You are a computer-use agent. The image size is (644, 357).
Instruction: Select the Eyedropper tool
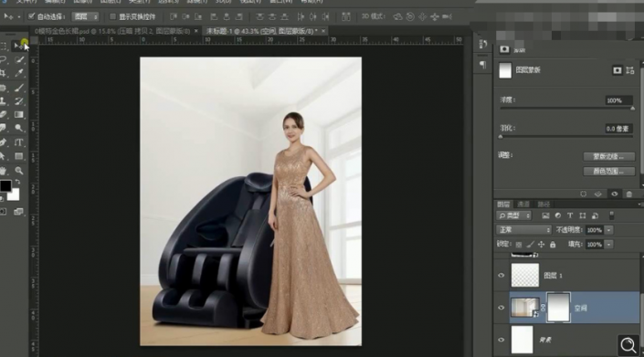click(x=19, y=73)
